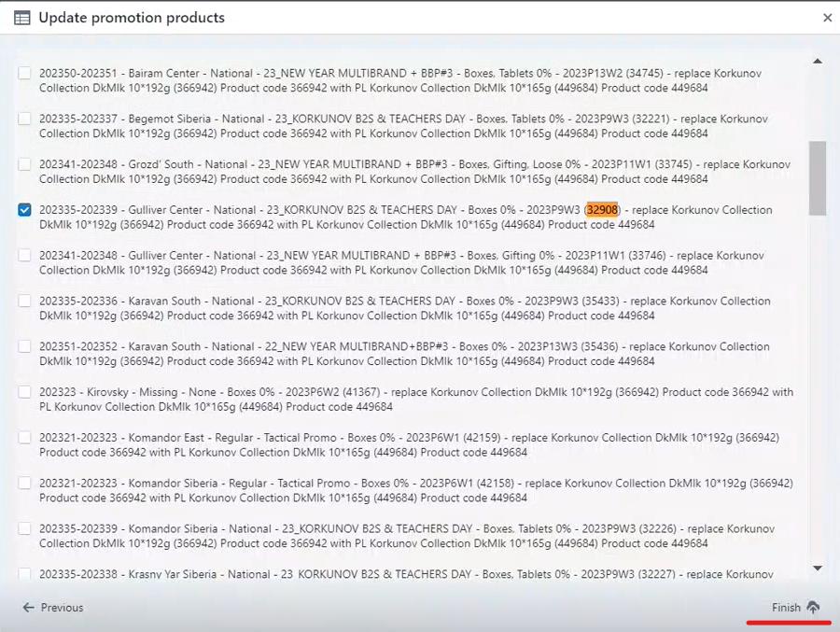
Task: Click the Krasny Yar Siberia 202335-202338 row text
Action: [x=406, y=574]
